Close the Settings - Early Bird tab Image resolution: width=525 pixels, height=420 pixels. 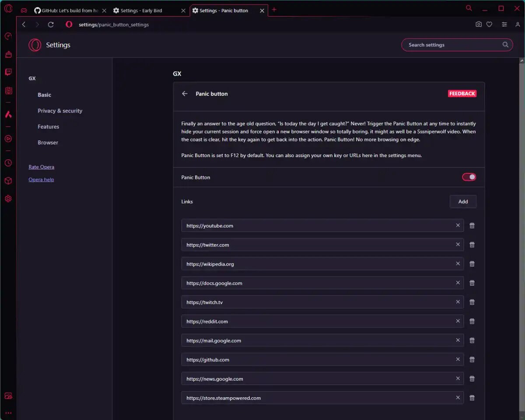click(x=183, y=10)
